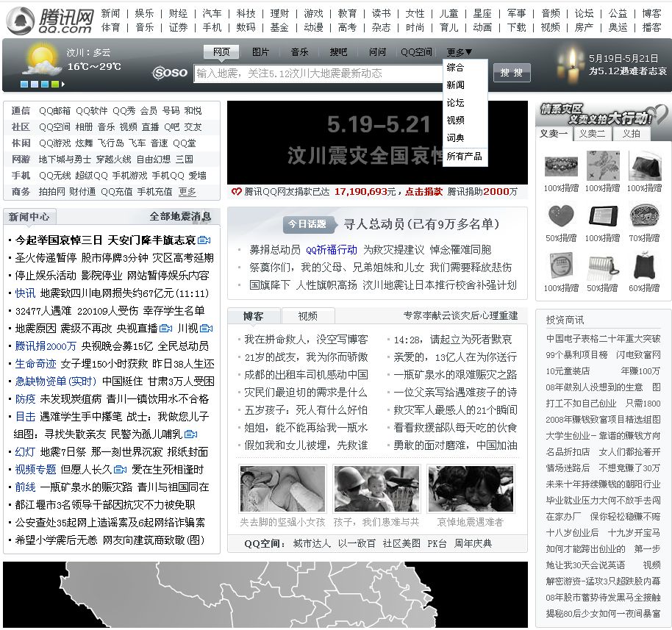The image size is (672, 630).
Task: Open headline 寻人总动员(已有9万多名单)
Action: (x=422, y=224)
